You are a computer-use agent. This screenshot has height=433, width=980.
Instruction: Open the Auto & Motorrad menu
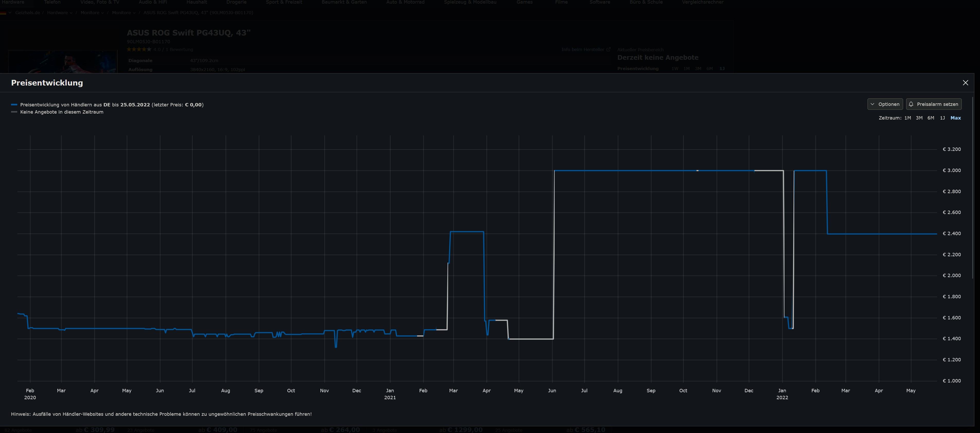pos(405,2)
